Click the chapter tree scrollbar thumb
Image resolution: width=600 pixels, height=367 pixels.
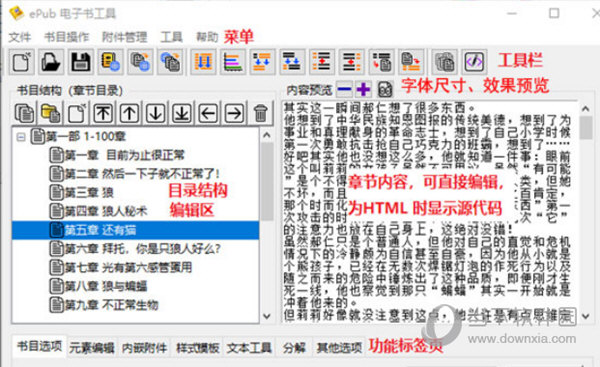pyautogui.click(x=267, y=182)
